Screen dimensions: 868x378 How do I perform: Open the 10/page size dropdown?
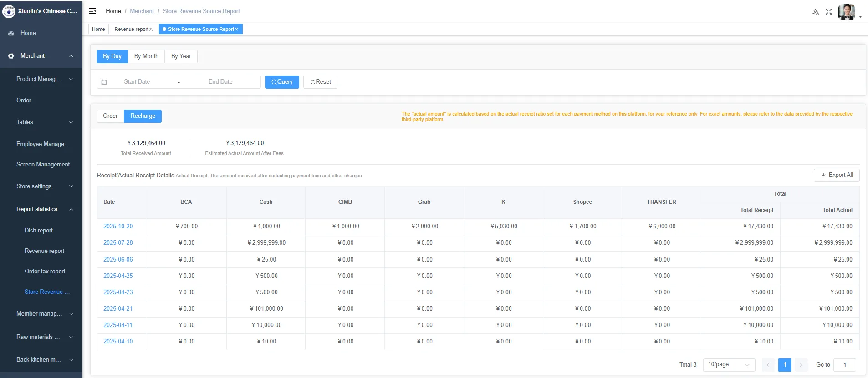click(x=729, y=365)
